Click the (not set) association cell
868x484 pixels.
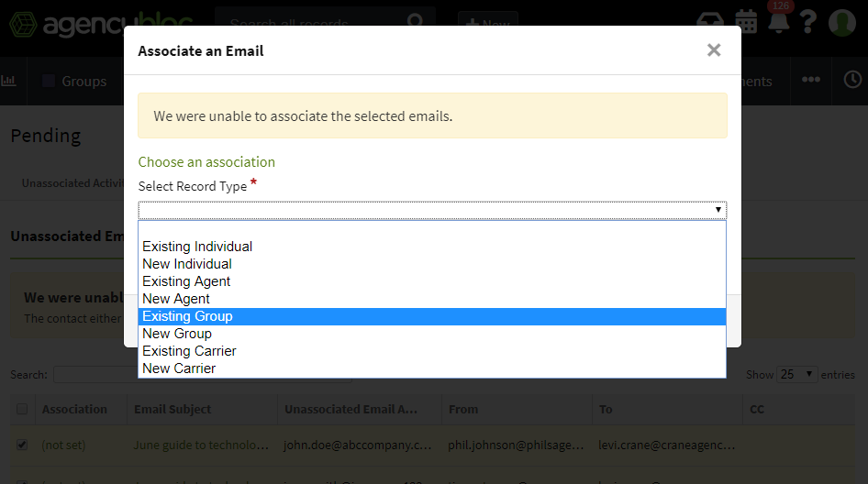pyautogui.click(x=63, y=445)
